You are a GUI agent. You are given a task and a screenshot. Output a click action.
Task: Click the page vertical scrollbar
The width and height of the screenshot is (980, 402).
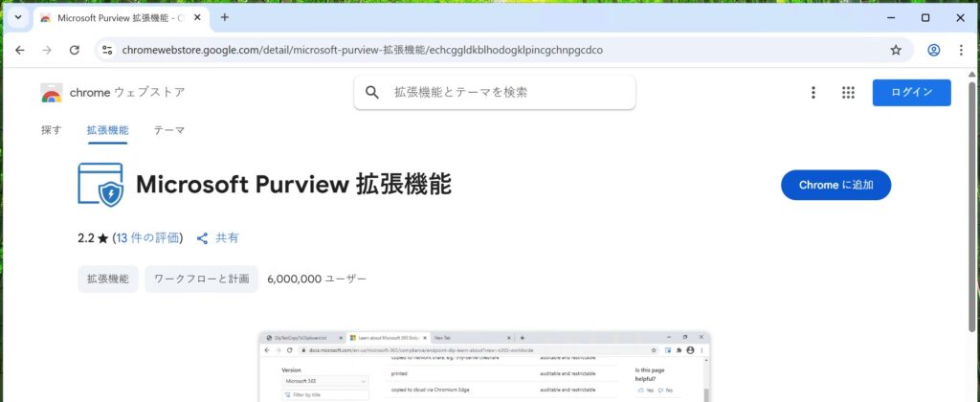click(972, 207)
